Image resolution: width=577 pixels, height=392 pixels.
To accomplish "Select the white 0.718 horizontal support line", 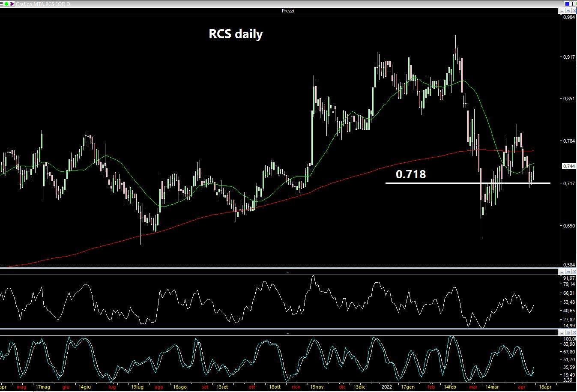I will (471, 183).
